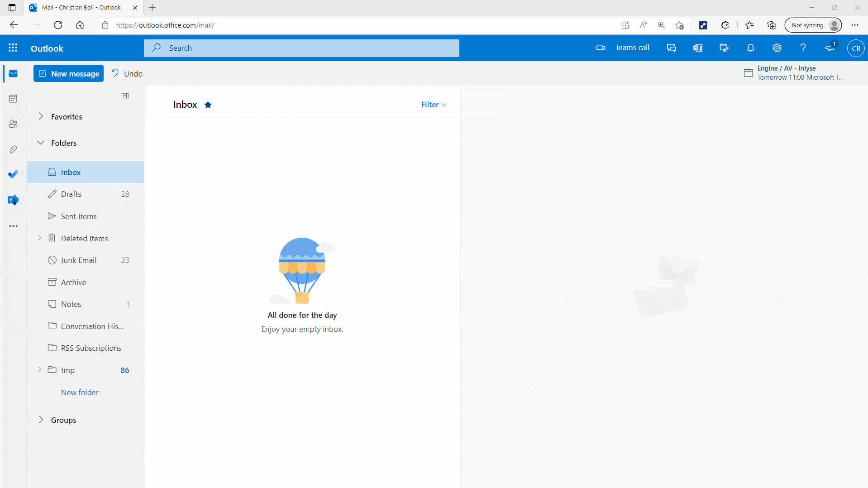The image size is (868, 488).
Task: Expand Deleted Items subfolders
Action: point(39,238)
